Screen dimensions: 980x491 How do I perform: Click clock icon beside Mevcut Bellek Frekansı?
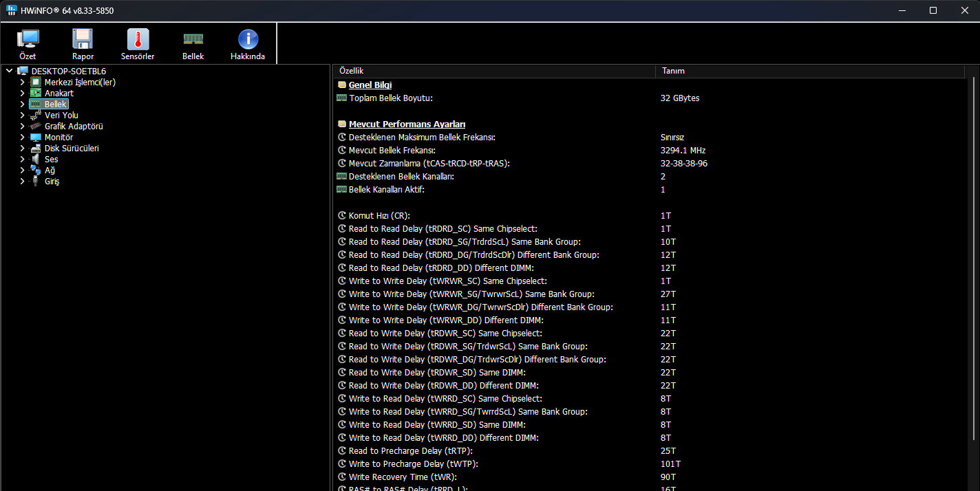342,151
